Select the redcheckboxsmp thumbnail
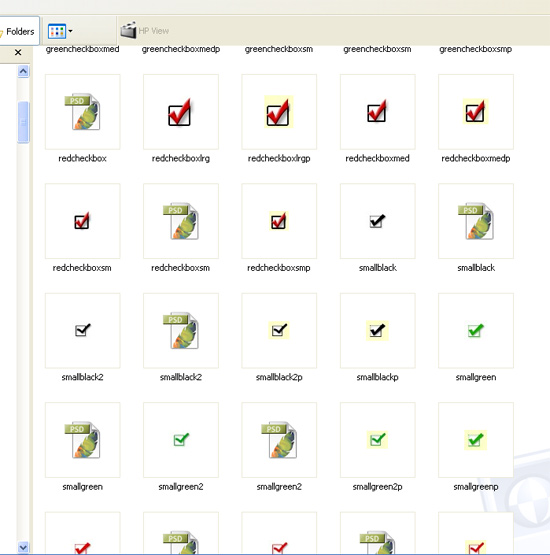This screenshot has height=555, width=550. click(x=279, y=221)
